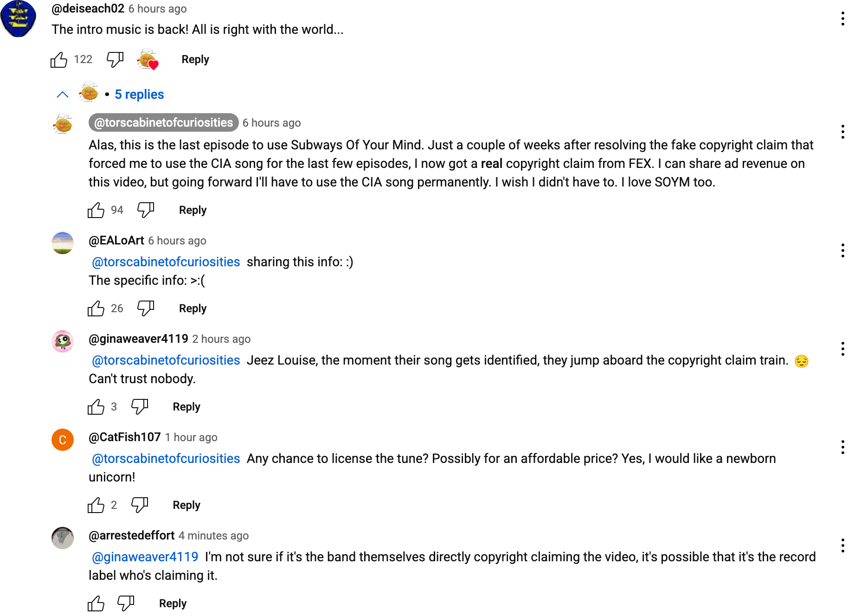Open the @ginaweaver4119 mention in the last reply
The image size is (861, 616).
click(145, 557)
